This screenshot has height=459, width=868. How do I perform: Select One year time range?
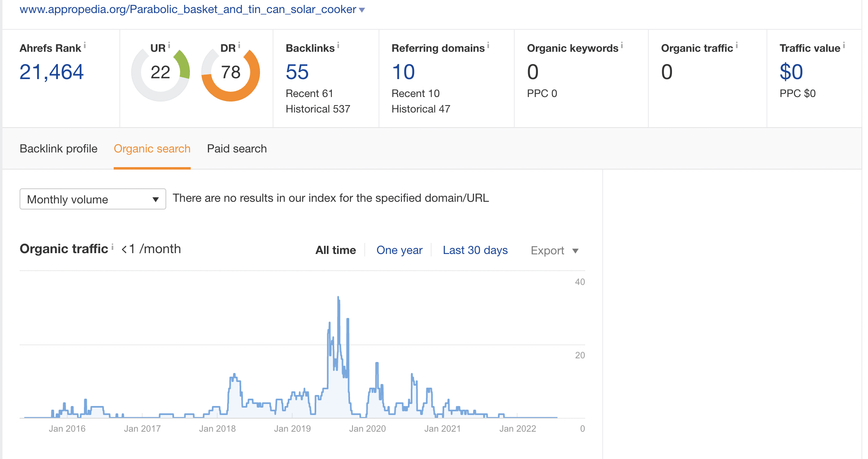[x=399, y=250]
